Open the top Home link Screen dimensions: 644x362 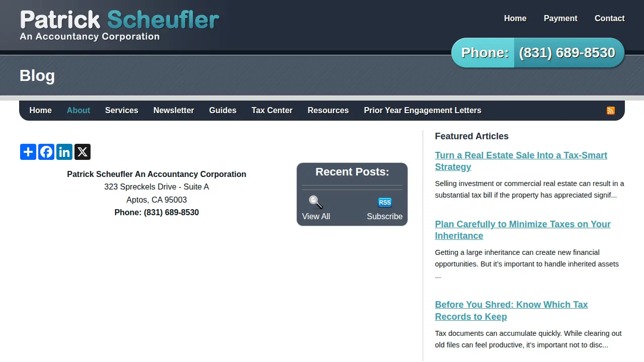515,18
